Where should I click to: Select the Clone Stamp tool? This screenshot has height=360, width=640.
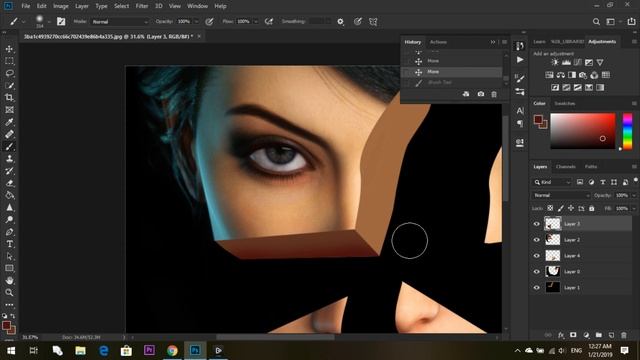click(x=9, y=159)
